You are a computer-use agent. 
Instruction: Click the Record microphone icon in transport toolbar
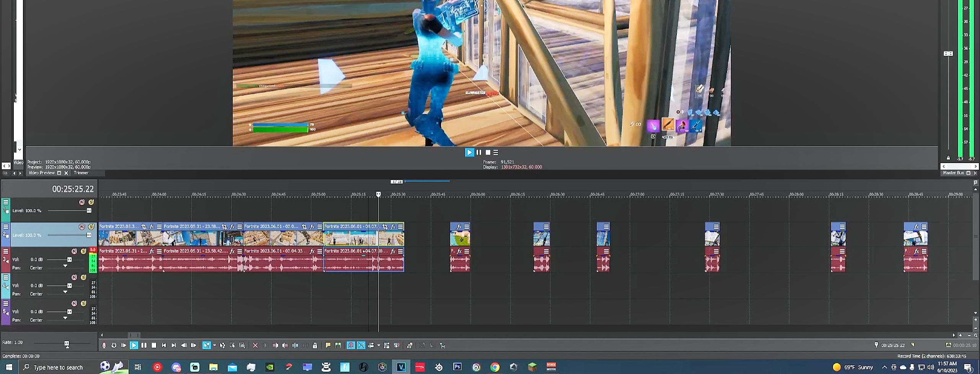pos(104,345)
